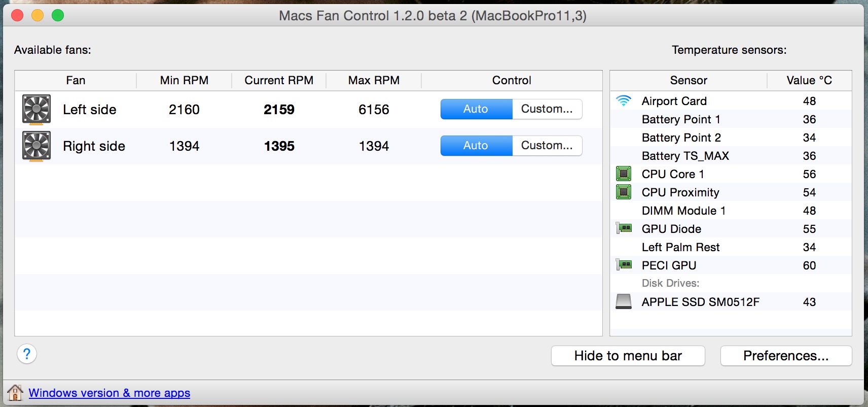868x407 pixels.
Task: Click APPLE SSD temperature value 43
Action: pyautogui.click(x=809, y=302)
